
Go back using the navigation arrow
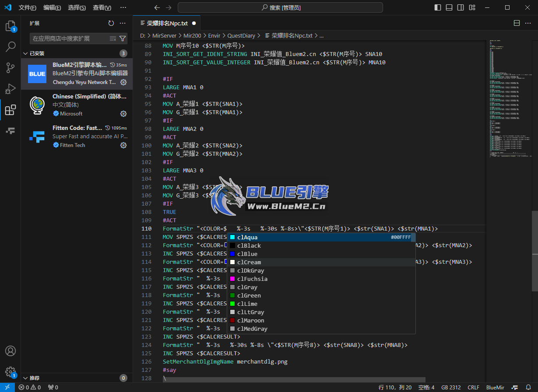pos(157,7)
